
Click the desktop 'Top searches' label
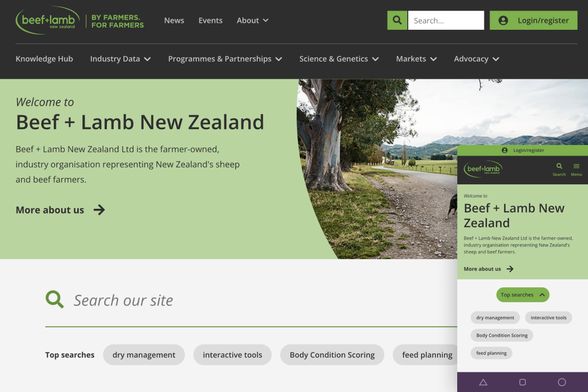(x=70, y=355)
